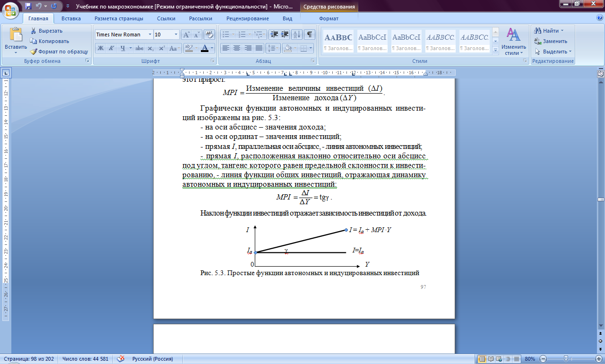Open the Рассылки tab
The image size is (605, 364).
click(200, 18)
